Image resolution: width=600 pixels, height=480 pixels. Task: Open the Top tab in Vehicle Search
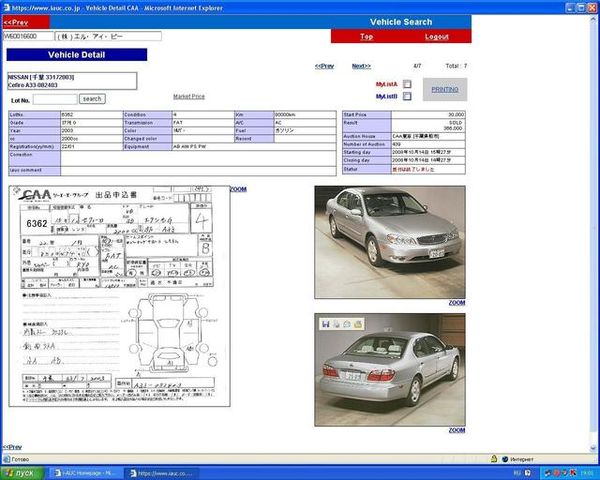click(366, 36)
